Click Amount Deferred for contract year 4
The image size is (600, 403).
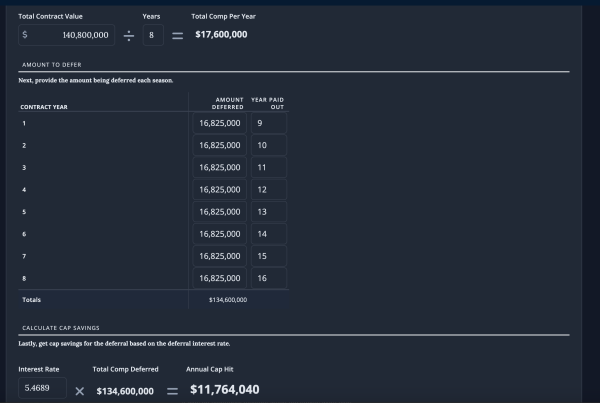[220, 189]
